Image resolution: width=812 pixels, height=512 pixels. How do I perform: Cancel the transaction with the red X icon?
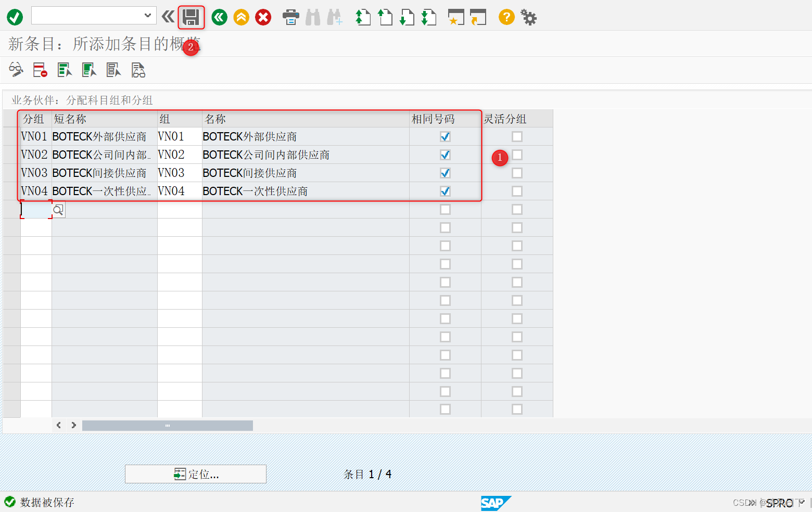point(263,17)
